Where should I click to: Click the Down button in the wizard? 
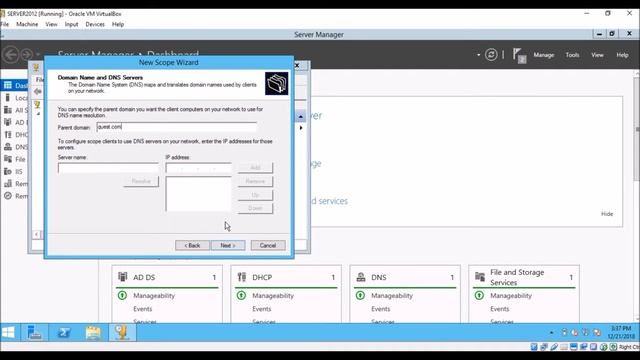pos(255,208)
